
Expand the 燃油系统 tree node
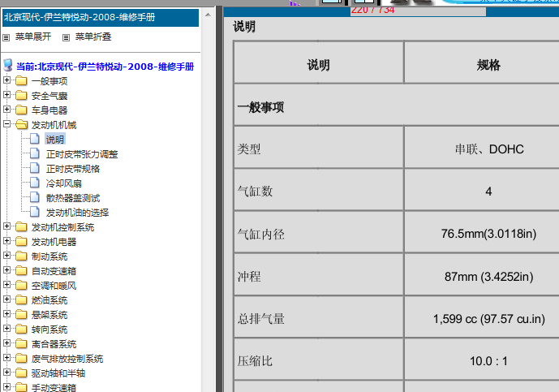[x=6, y=299]
